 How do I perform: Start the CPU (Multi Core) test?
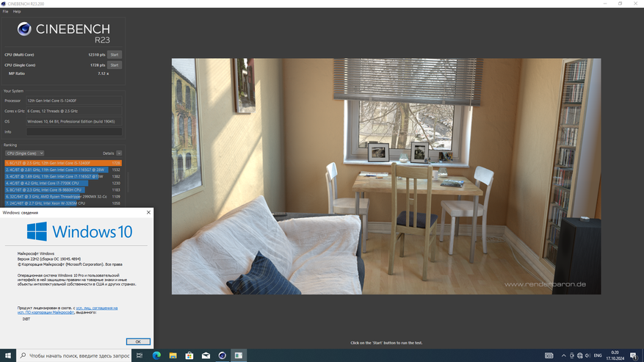point(114,54)
